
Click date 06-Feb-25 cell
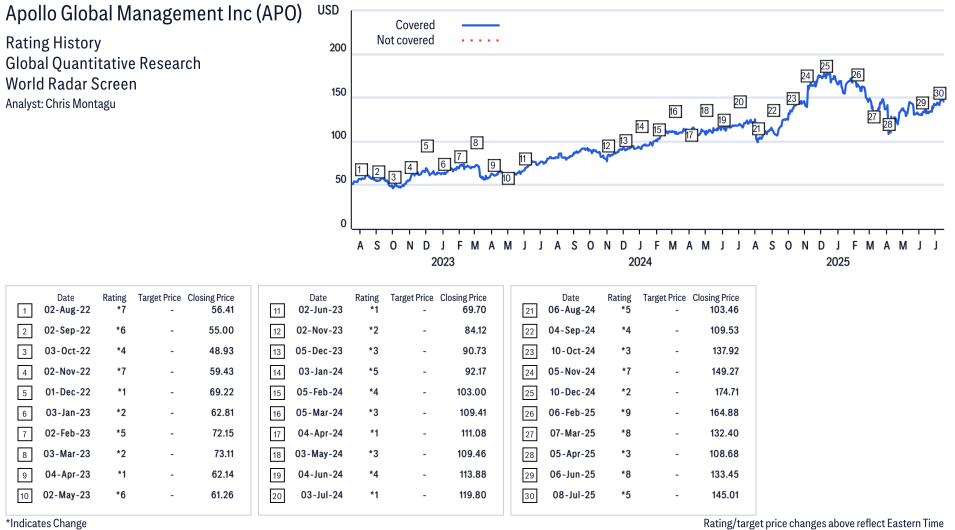572,412
